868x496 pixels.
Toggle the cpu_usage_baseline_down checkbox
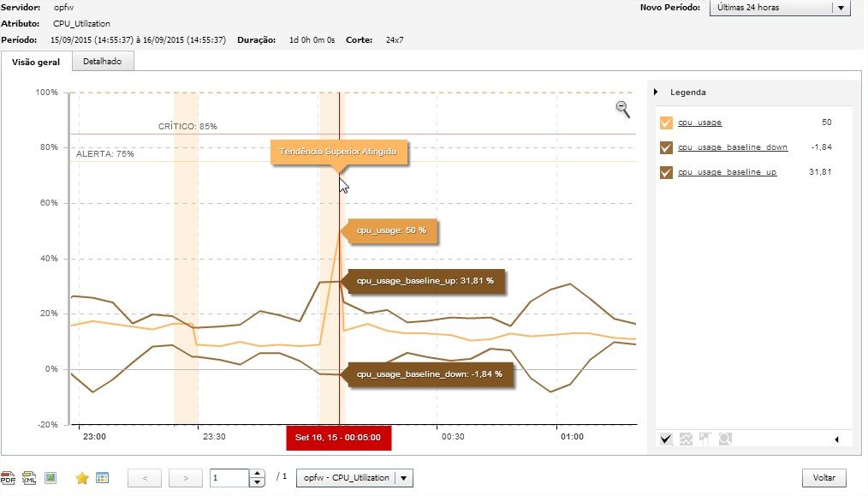tap(667, 147)
